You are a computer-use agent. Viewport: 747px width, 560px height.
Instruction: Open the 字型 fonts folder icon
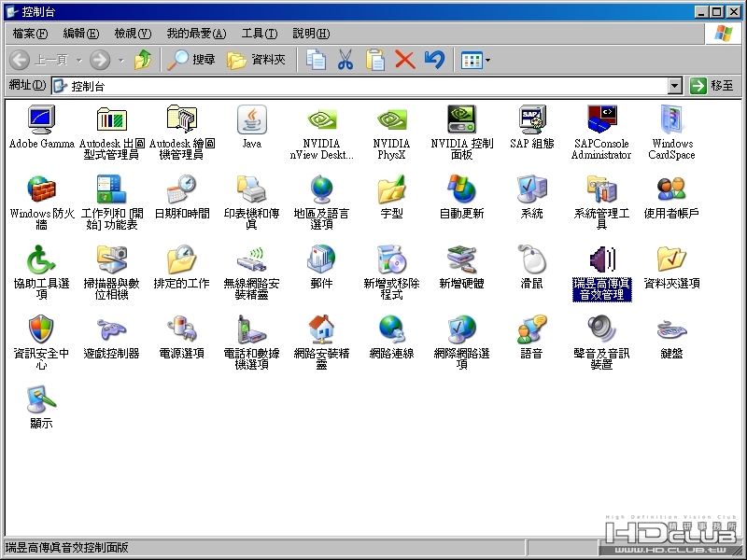click(391, 190)
